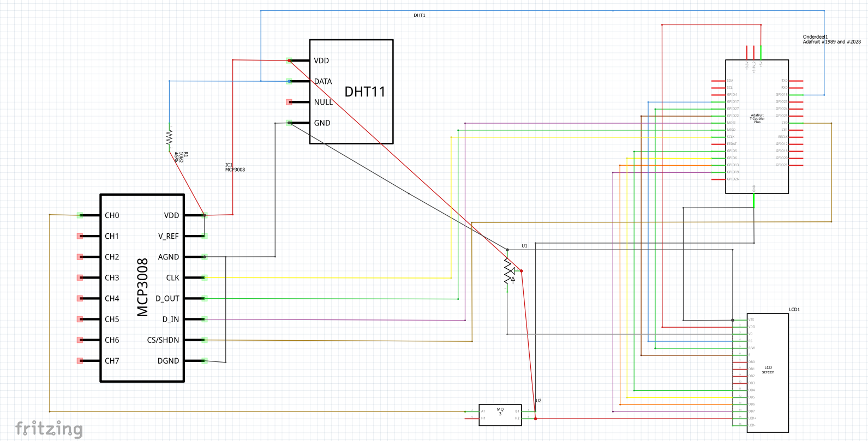The height and width of the screenshot is (441, 868).
Task: Click the H2 pin on MQ 3
Action: 517,419
